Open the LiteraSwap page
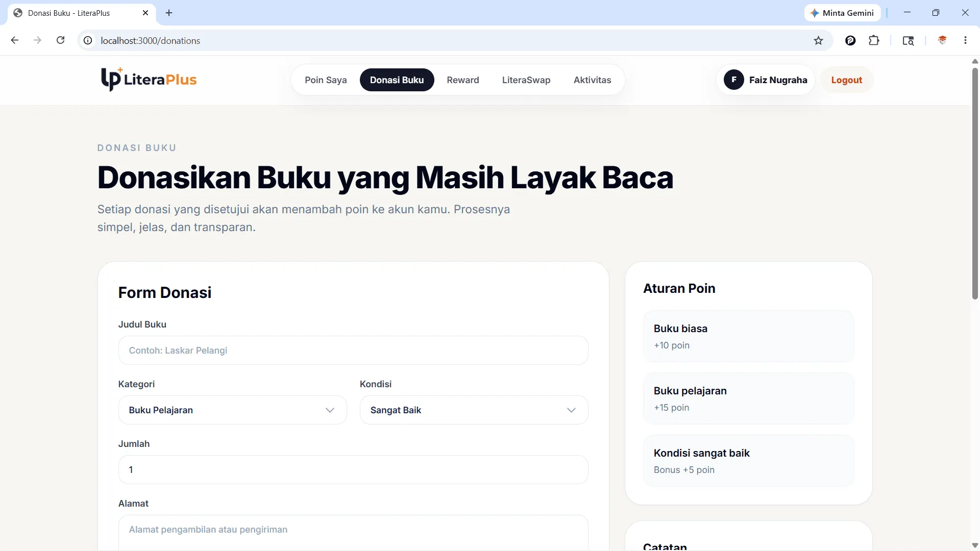The image size is (980, 551). (526, 80)
